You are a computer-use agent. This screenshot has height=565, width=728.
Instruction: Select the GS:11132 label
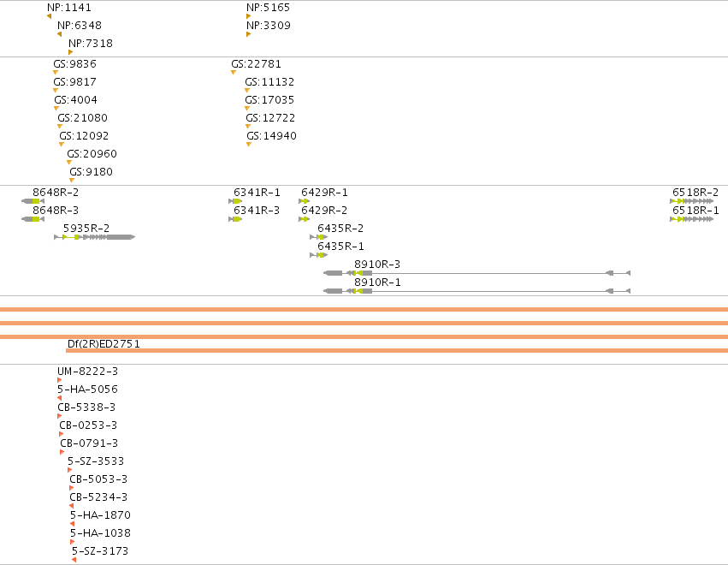pyautogui.click(x=269, y=82)
